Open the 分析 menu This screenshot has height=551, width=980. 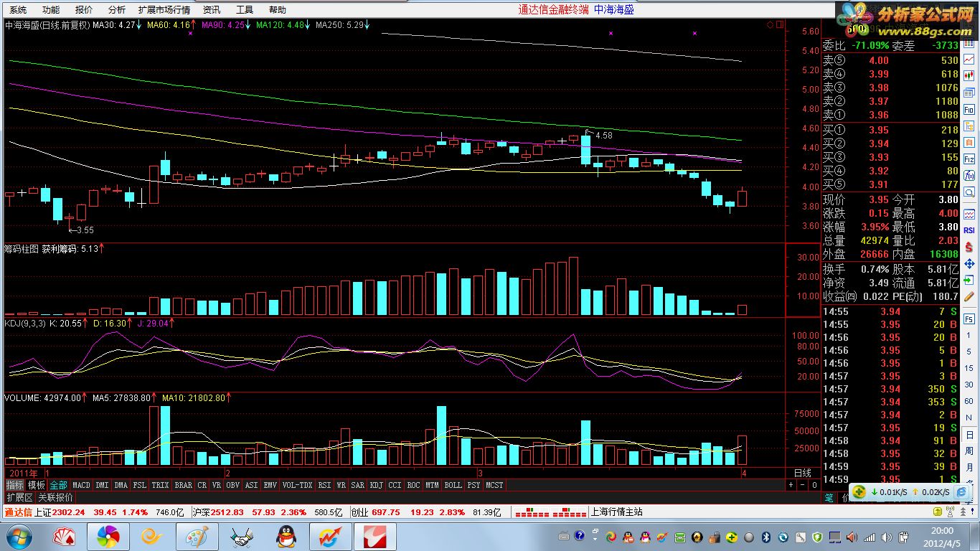[117, 10]
